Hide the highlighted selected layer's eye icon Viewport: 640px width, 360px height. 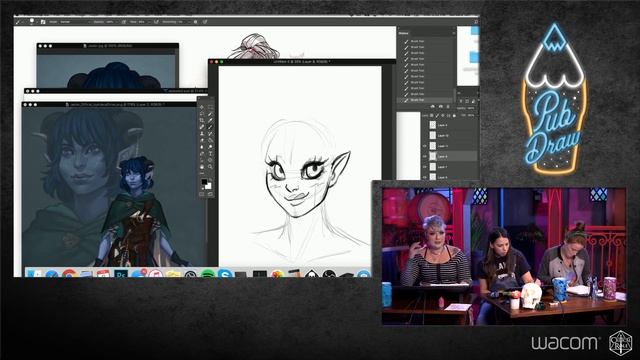pos(425,156)
